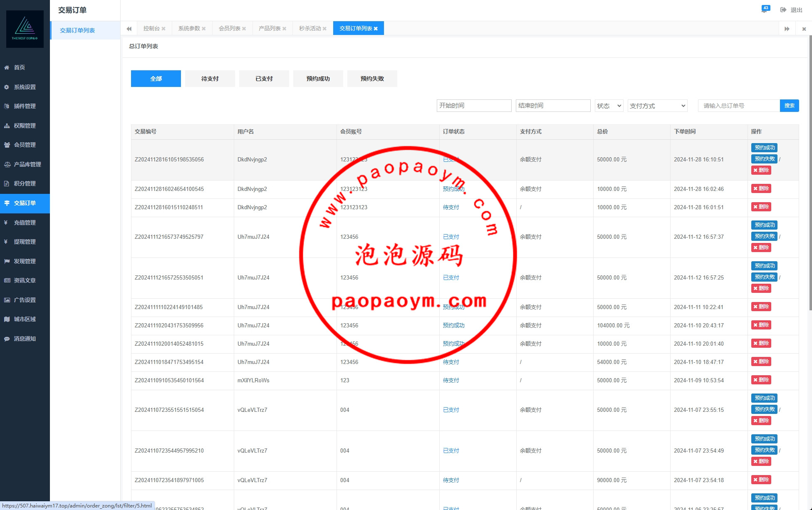Click the logout icon at top right
The width and height of the screenshot is (812, 510).
coord(783,10)
